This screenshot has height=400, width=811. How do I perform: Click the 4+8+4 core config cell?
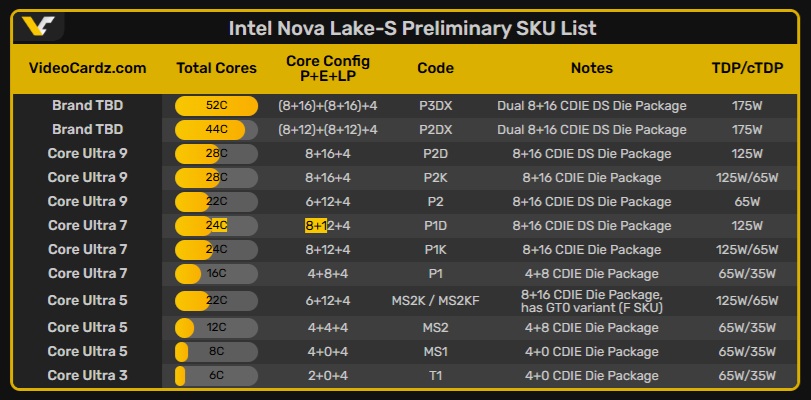pyautogui.click(x=328, y=274)
